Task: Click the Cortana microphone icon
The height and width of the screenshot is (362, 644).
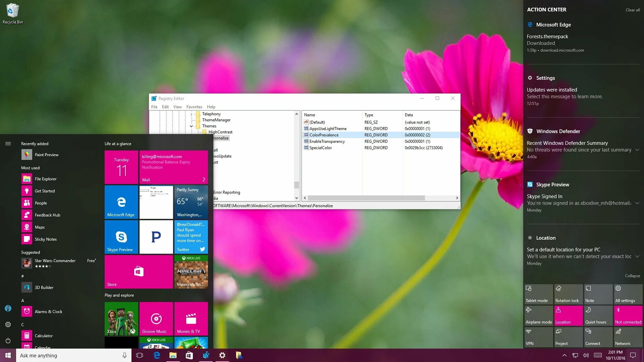Action: [x=125, y=355]
